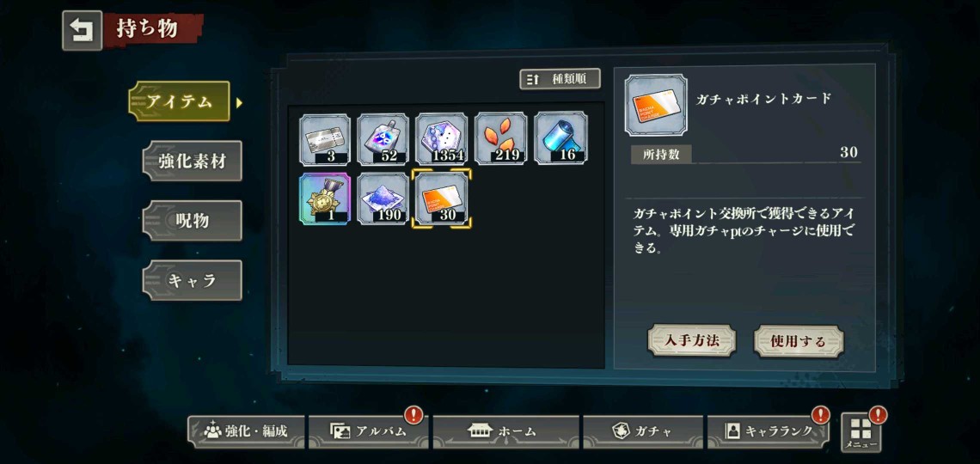
Task: Open the メニュー grid menu
Action: [861, 432]
